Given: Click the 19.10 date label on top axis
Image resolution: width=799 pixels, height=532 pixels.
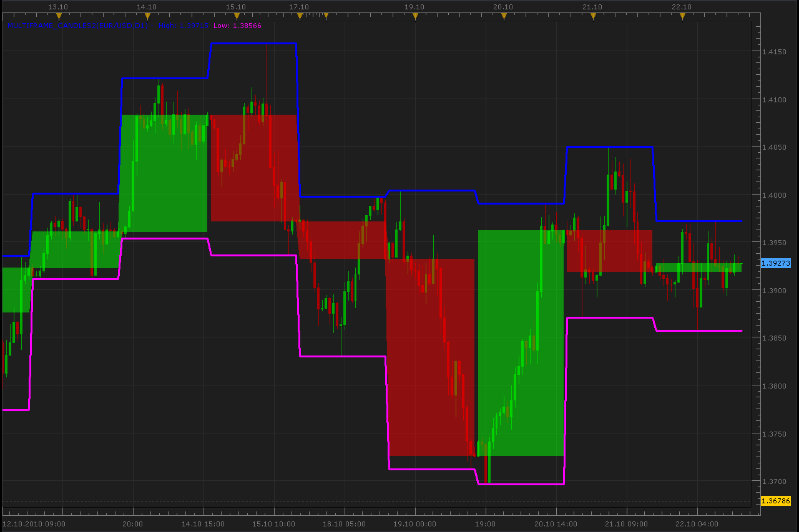Looking at the screenshot, I should point(414,7).
